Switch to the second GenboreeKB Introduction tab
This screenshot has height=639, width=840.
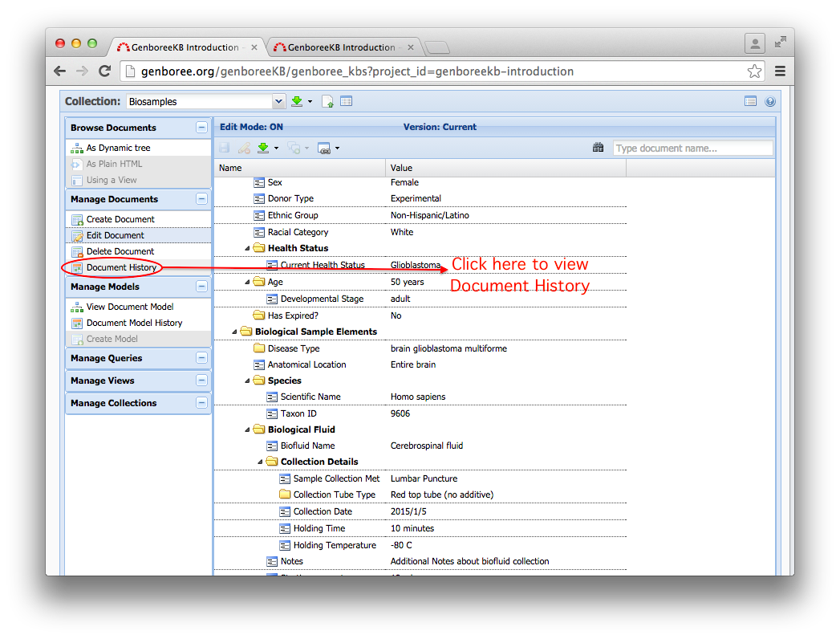point(343,47)
